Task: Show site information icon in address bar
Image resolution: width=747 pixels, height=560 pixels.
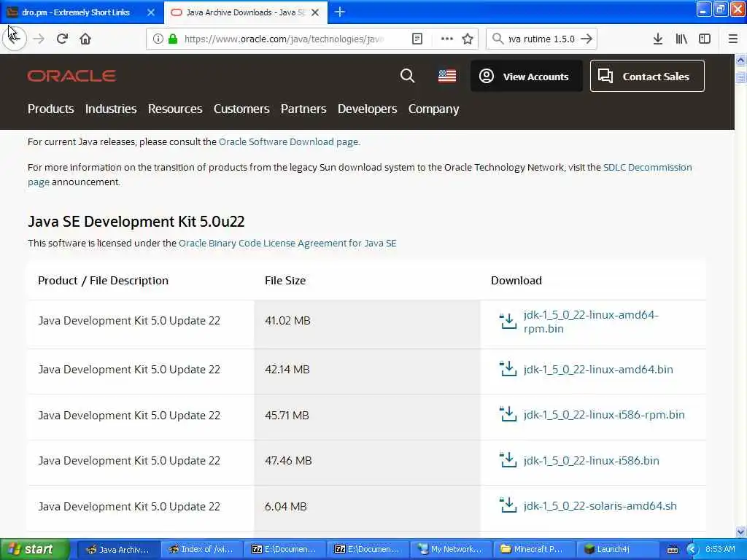Action: 158,39
